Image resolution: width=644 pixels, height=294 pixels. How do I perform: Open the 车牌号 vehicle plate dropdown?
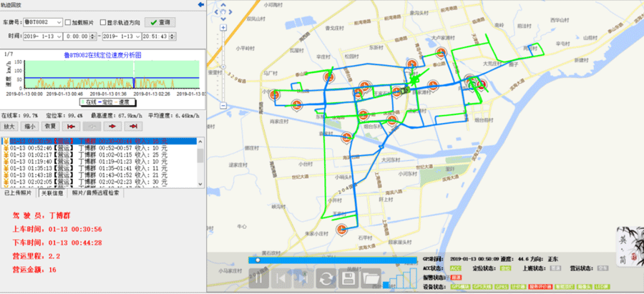(59, 22)
